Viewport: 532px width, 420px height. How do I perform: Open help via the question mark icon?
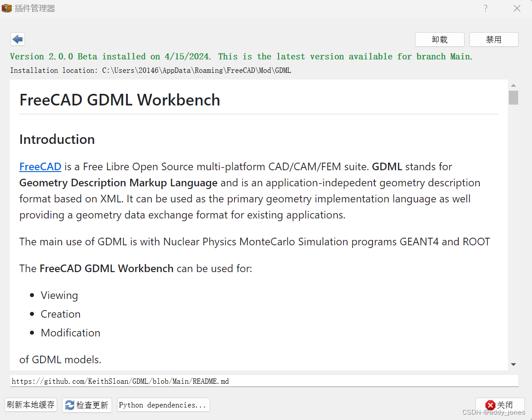click(485, 8)
